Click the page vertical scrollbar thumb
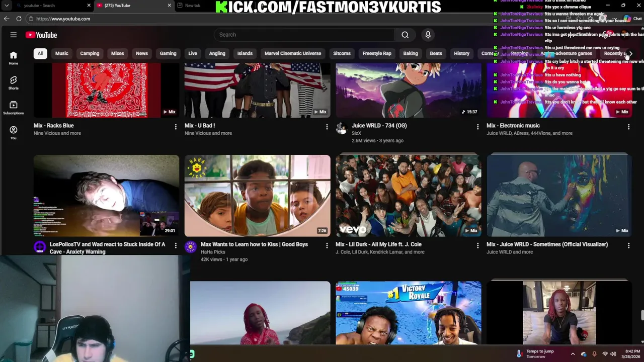This screenshot has height=362, width=644. click(641, 315)
